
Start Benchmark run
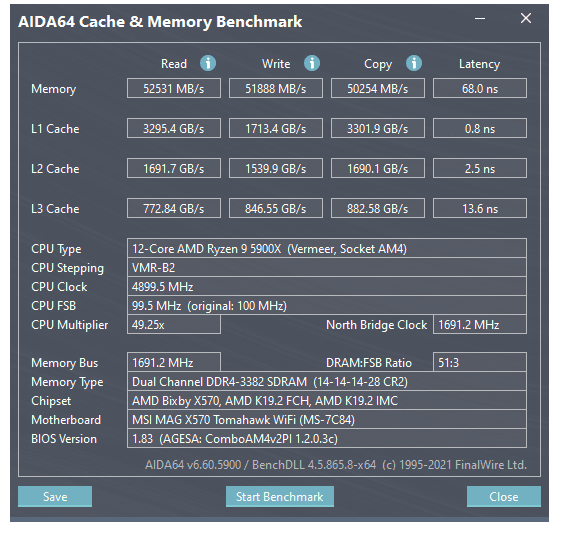click(x=280, y=497)
